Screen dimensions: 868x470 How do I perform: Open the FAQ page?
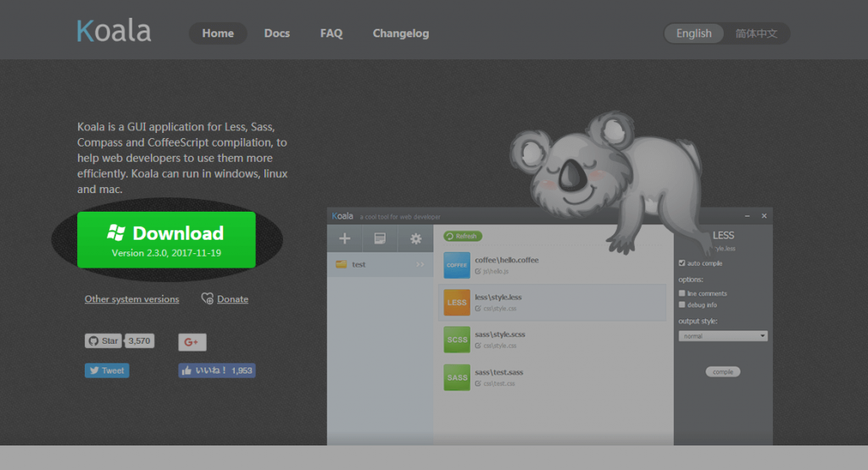click(x=331, y=33)
